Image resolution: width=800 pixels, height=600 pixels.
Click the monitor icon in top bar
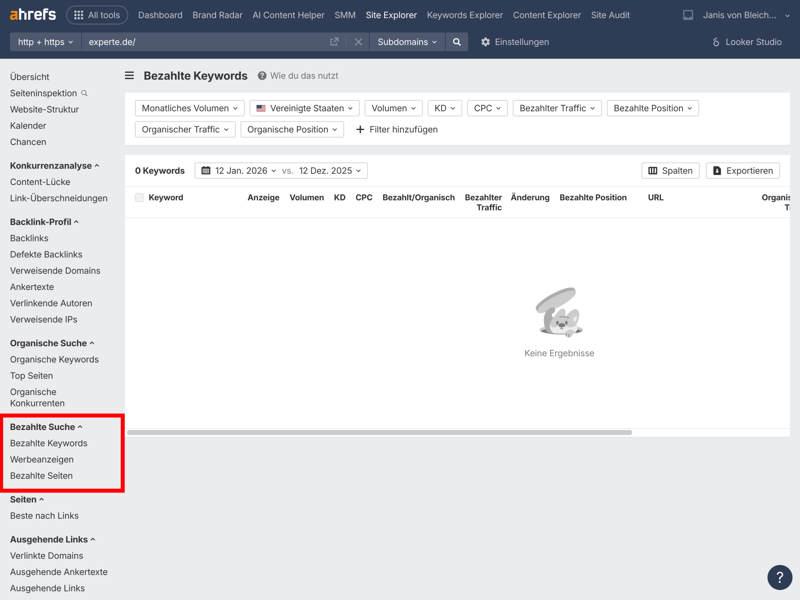(688, 15)
